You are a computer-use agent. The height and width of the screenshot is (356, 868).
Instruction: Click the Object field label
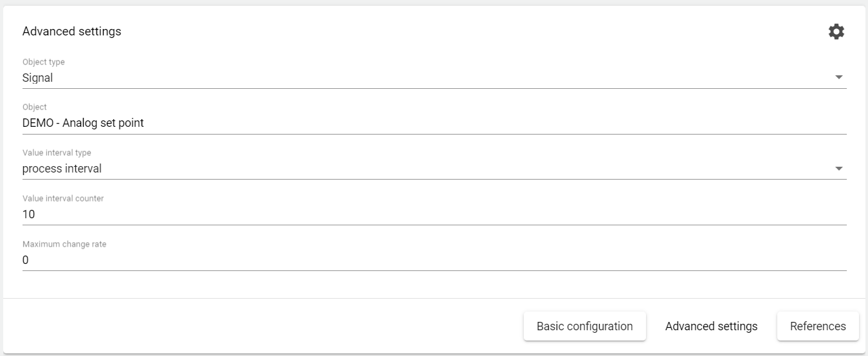[35, 108]
